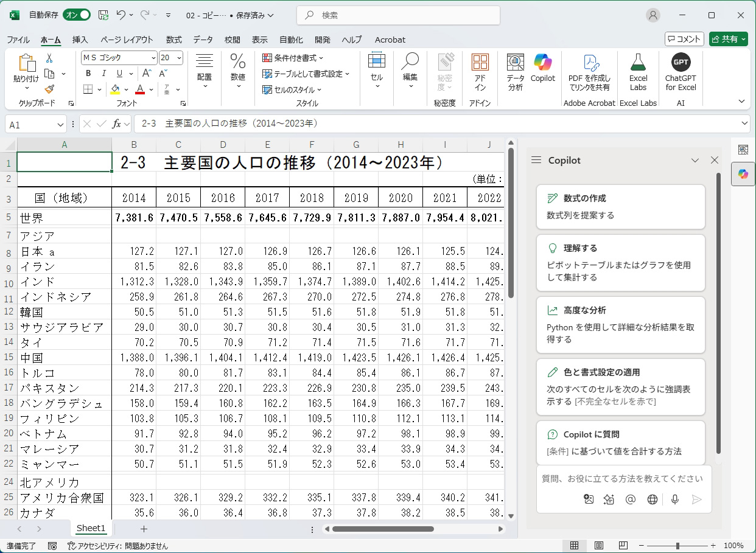Open the Excel Labs add-in
Screen dimensions: 756x553
[x=637, y=71]
